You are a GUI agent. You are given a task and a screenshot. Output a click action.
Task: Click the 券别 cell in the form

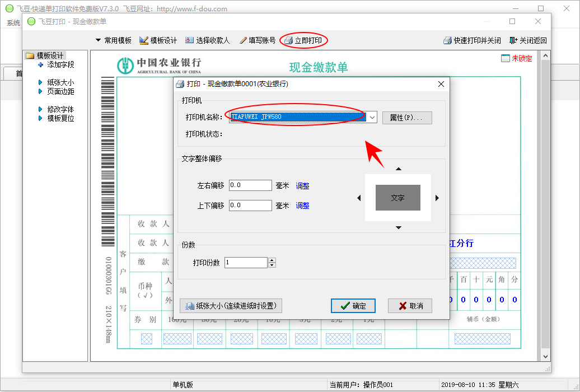[x=146, y=319]
